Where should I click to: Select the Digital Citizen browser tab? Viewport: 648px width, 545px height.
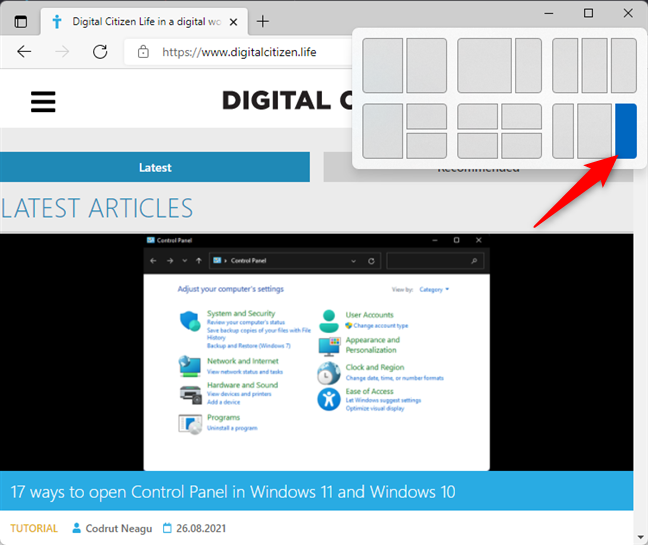pos(145,21)
